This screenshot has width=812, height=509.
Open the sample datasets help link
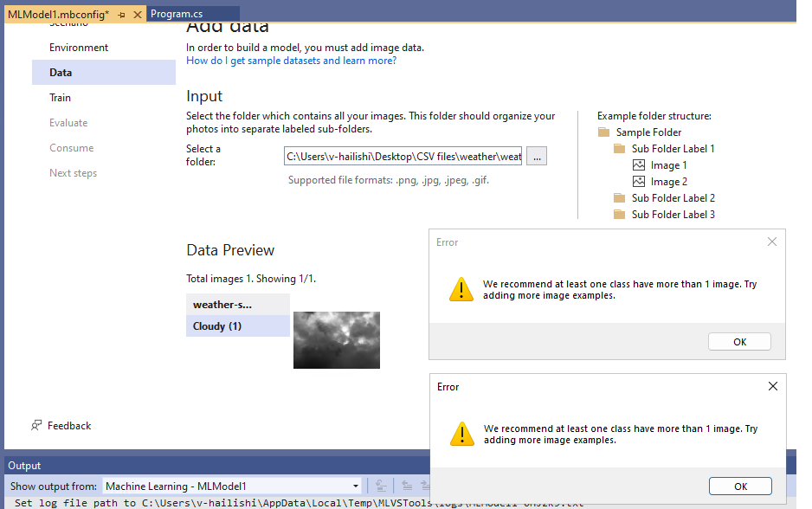pos(290,60)
